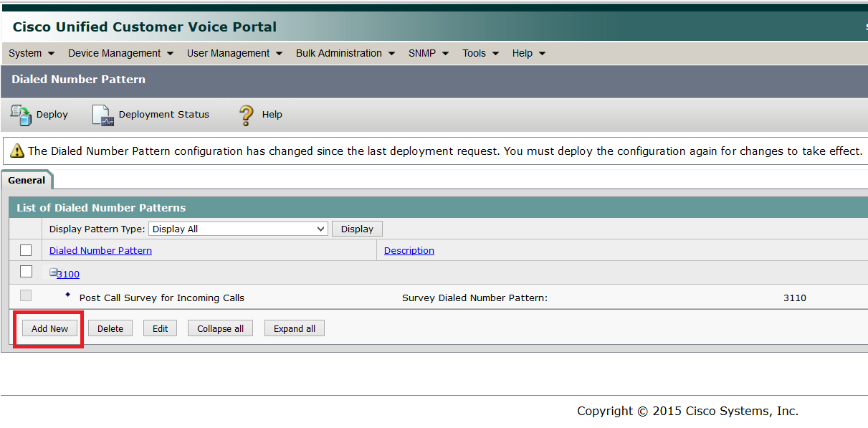Screen dimensions: 868x428
Task: Open the Tools menu dropdown
Action: pyautogui.click(x=479, y=53)
